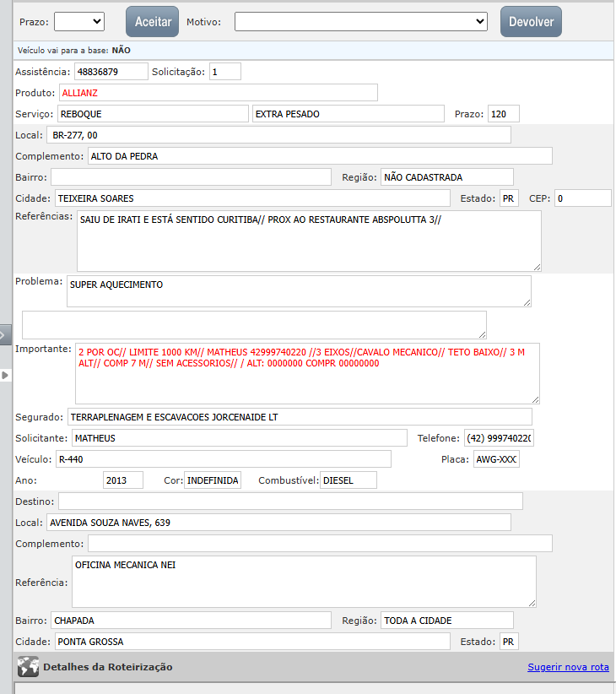Expand side panel with left chevron tab
Screen dimensions: 616x694
[x=4, y=335]
